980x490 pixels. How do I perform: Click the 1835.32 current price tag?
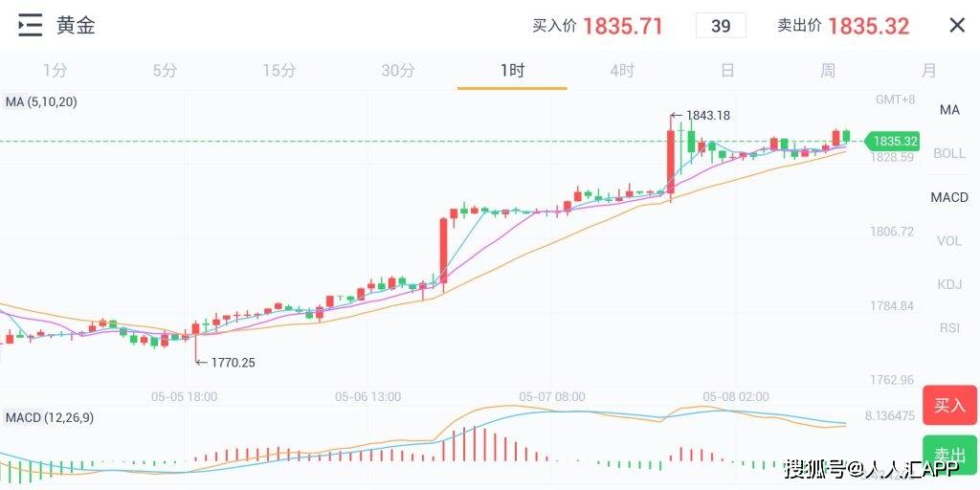(x=894, y=142)
